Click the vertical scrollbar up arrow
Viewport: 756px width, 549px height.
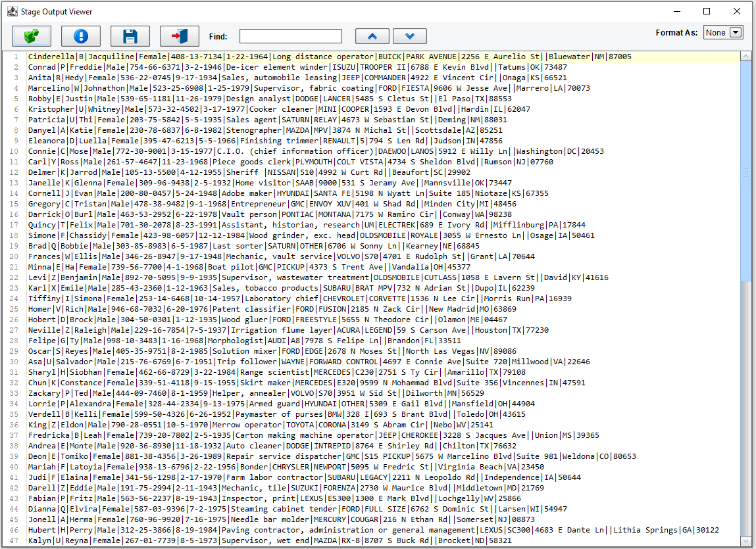[x=745, y=57]
